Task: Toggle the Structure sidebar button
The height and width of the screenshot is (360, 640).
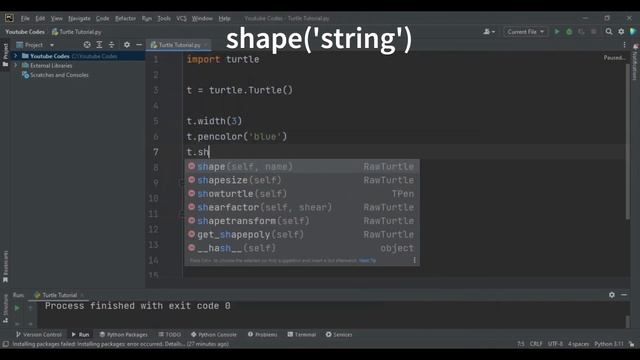Action: [x=5, y=309]
